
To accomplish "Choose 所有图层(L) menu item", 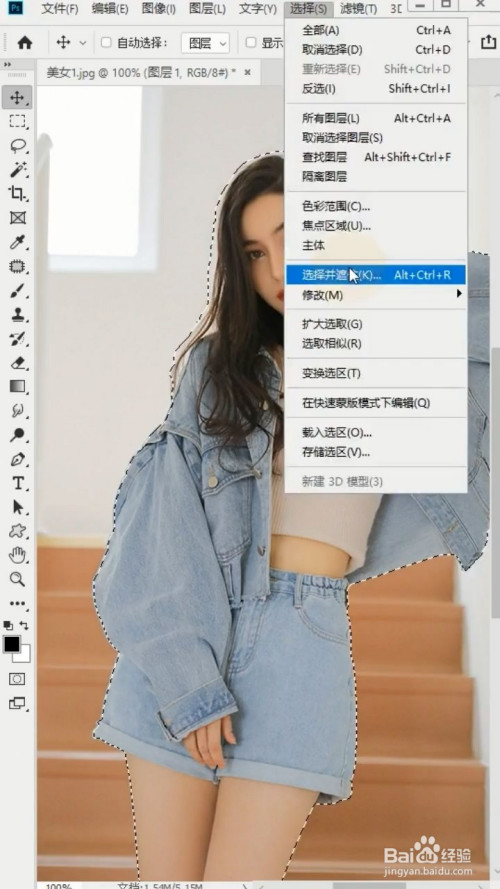I will tap(375, 118).
